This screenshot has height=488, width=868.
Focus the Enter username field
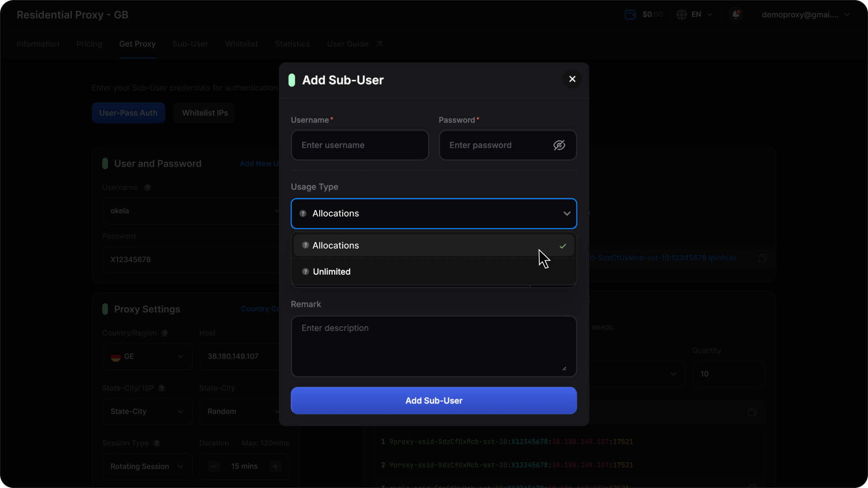tap(360, 145)
